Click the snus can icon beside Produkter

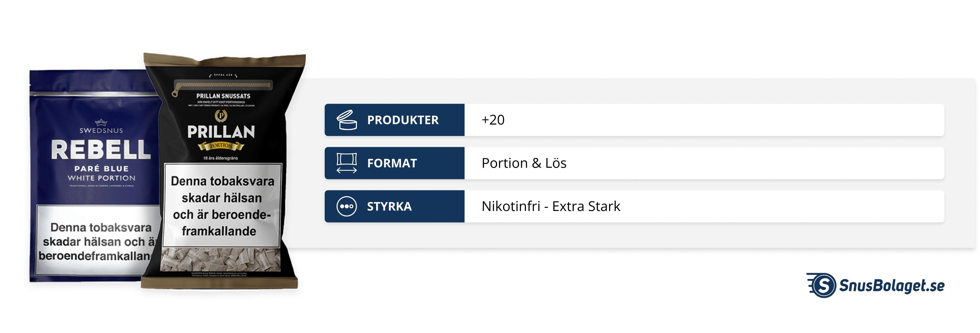click(346, 120)
